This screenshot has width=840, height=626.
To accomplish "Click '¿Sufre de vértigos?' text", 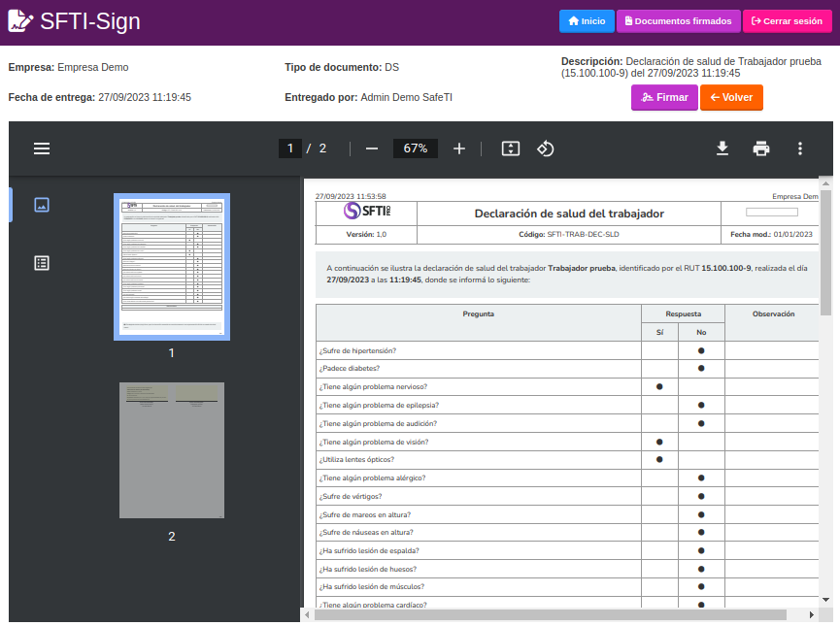I will point(351,496).
